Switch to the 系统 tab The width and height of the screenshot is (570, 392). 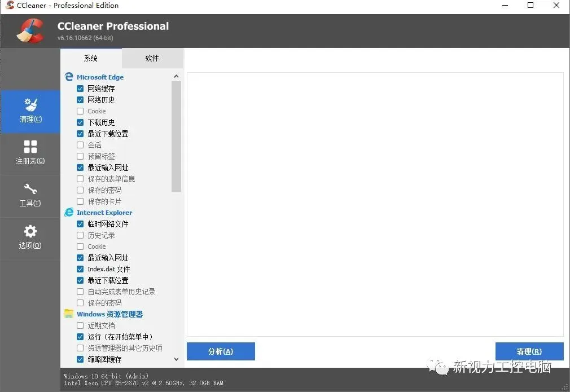coord(91,58)
